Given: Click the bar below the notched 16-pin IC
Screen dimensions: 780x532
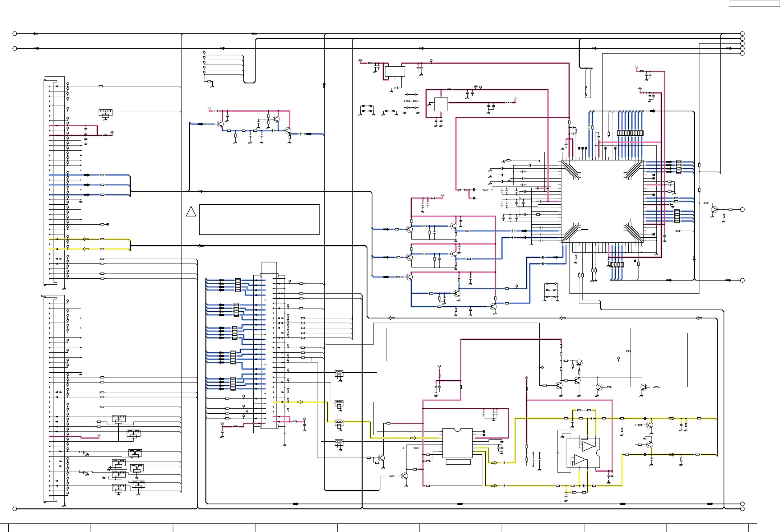Looking at the screenshot, I should pyautogui.click(x=458, y=462).
